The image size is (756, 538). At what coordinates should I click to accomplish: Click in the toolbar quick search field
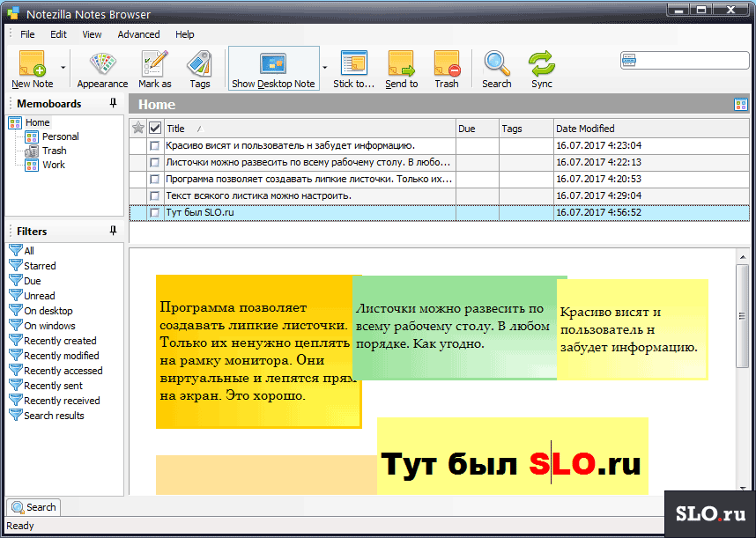tap(685, 61)
